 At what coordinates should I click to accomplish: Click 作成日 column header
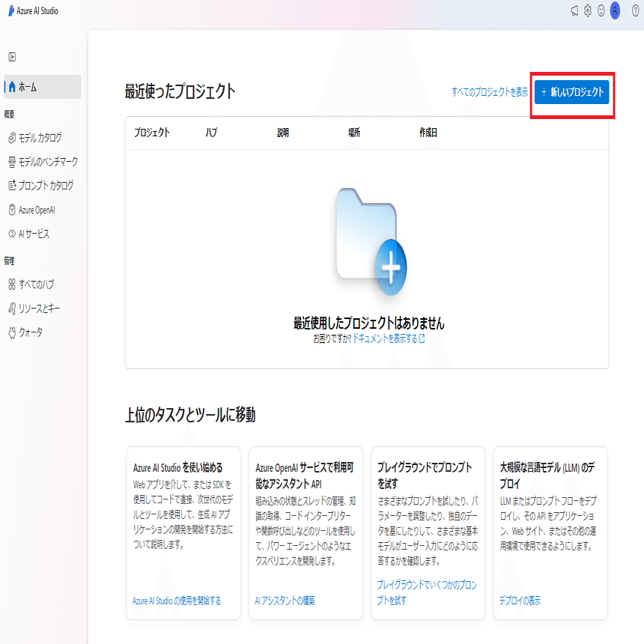[428, 133]
